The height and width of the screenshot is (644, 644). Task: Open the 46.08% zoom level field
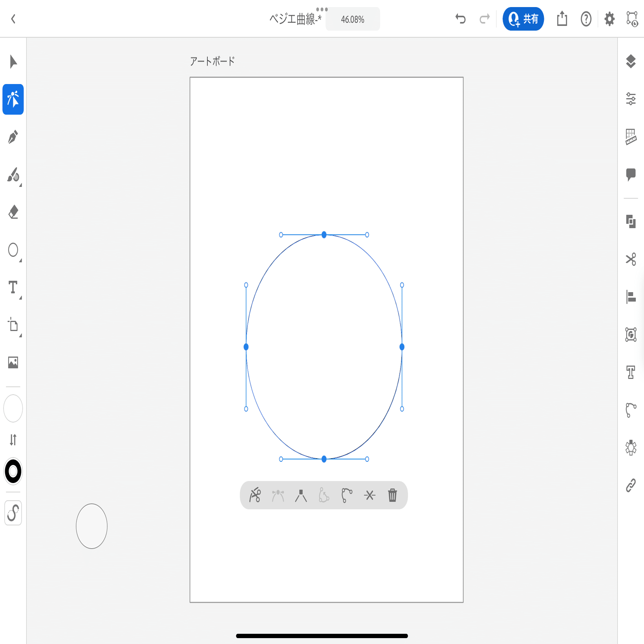pos(353,19)
